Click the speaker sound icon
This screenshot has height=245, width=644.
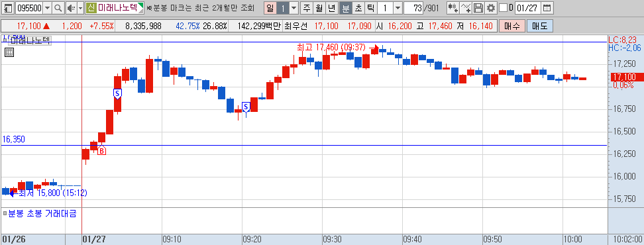pos(71,8)
